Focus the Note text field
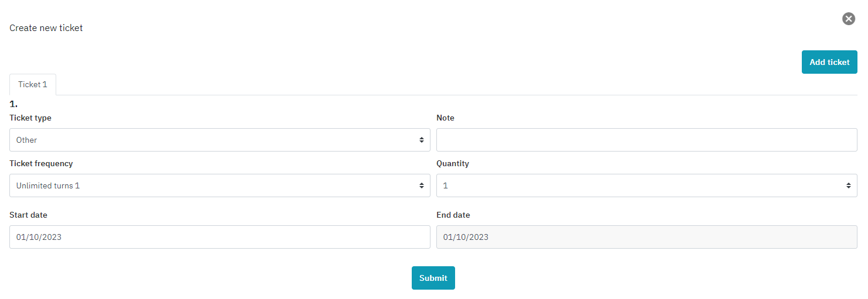This screenshot has height=299, width=868. coord(647,140)
